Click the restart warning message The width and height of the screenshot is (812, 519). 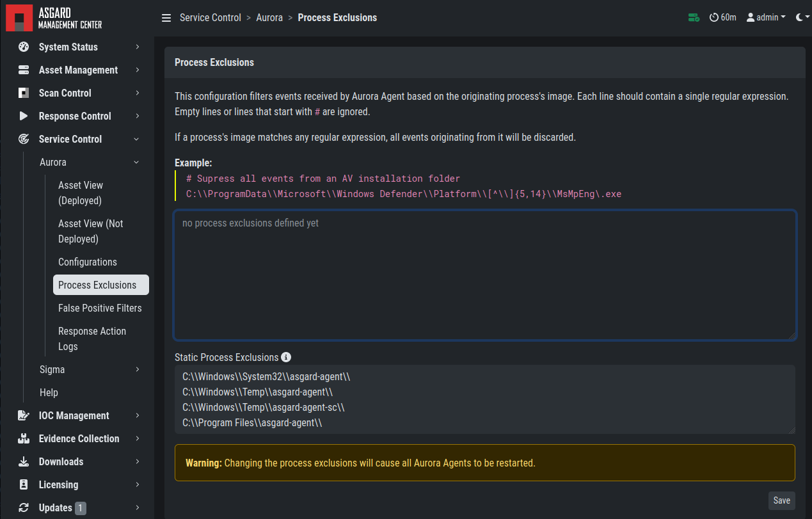(485, 463)
